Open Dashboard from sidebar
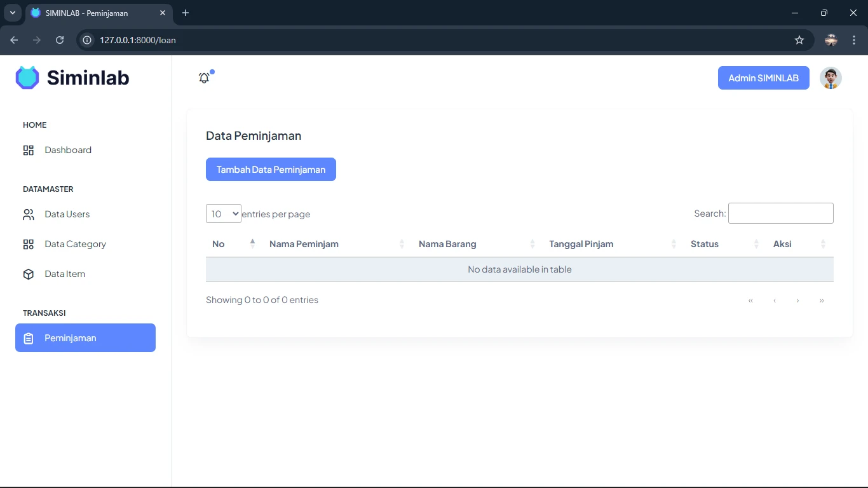 tap(68, 150)
